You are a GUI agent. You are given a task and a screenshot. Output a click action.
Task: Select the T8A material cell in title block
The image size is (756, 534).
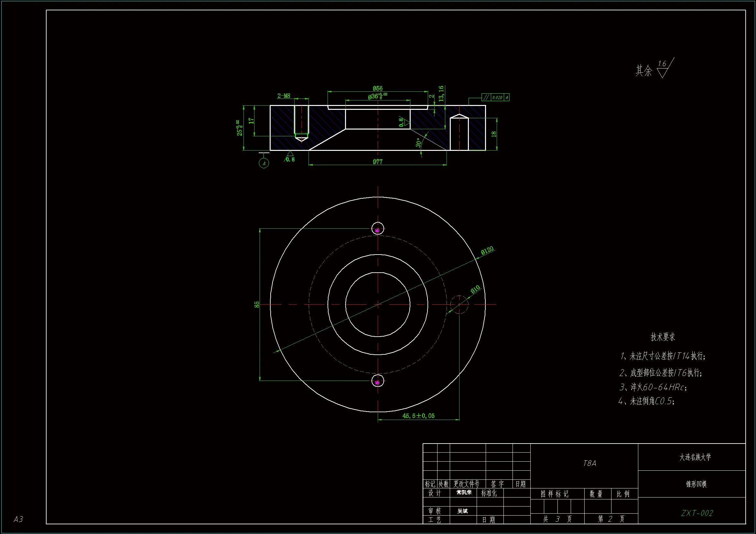click(x=589, y=463)
